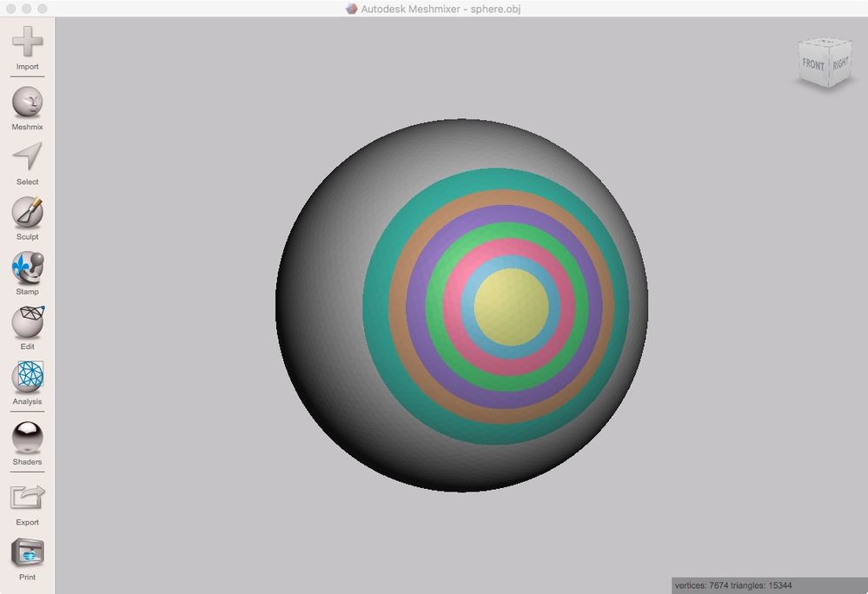The width and height of the screenshot is (868, 594).
Task: Click the RIGHT face of view cube
Action: coord(840,63)
